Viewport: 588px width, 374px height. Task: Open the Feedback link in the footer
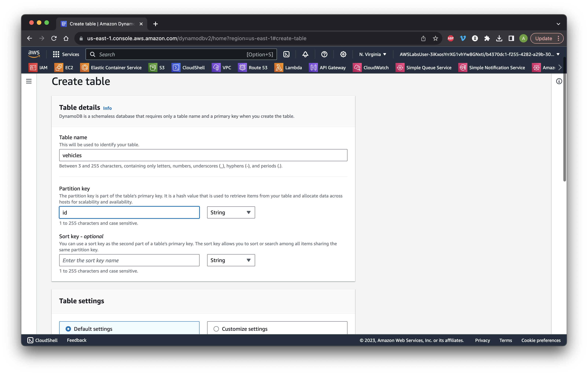[77, 340]
